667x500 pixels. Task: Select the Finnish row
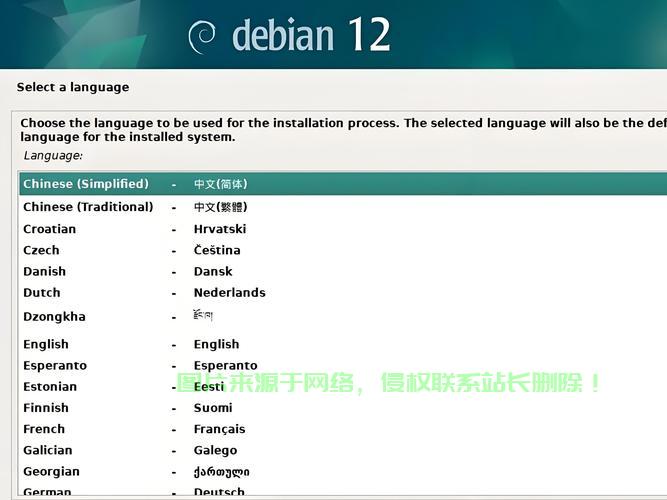click(x=343, y=408)
